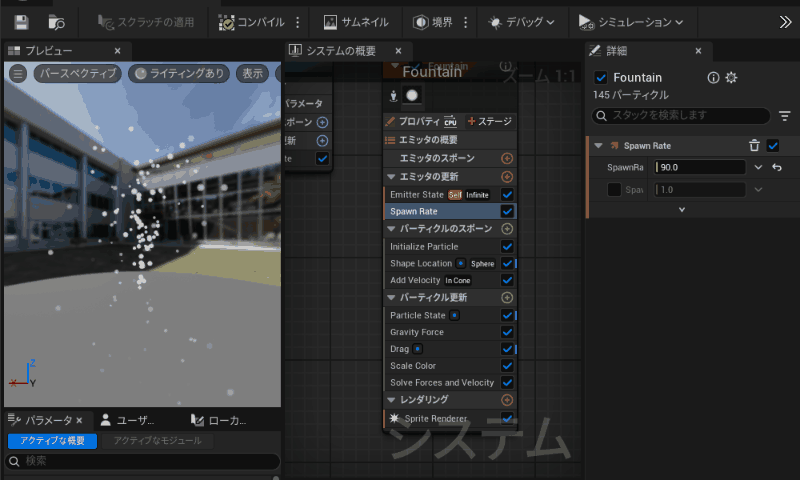Switch to the System Overview (システムの概要) tab
Image resolution: width=800 pixels, height=480 pixels.
coord(341,51)
